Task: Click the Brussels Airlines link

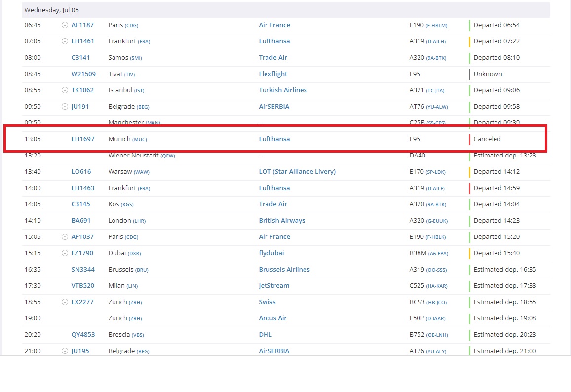Action: 284,270
